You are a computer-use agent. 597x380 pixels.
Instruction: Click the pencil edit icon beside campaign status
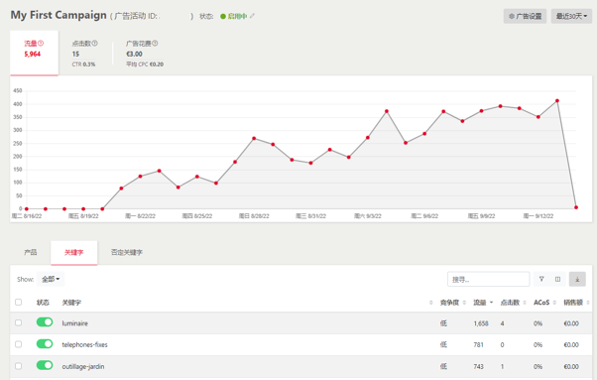pos(252,16)
